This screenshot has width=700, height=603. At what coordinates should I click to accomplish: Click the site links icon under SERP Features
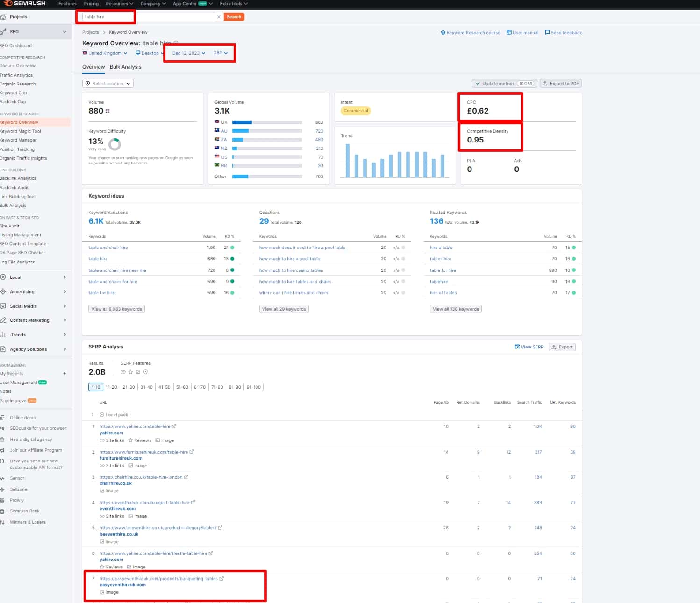coord(123,372)
